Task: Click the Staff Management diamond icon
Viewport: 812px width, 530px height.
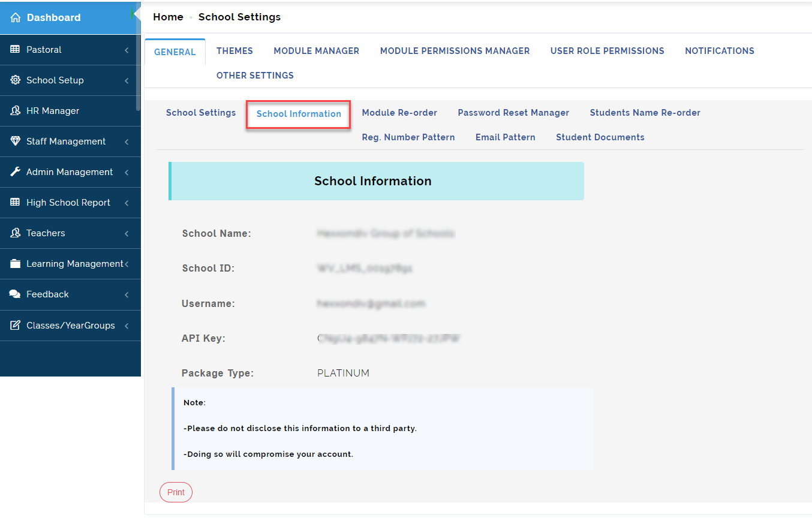Action: tap(16, 141)
